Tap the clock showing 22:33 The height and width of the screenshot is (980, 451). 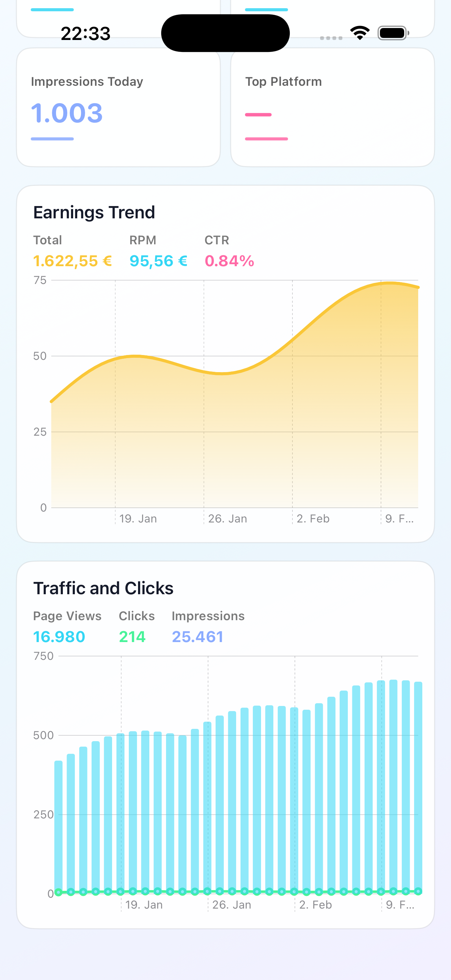click(86, 33)
